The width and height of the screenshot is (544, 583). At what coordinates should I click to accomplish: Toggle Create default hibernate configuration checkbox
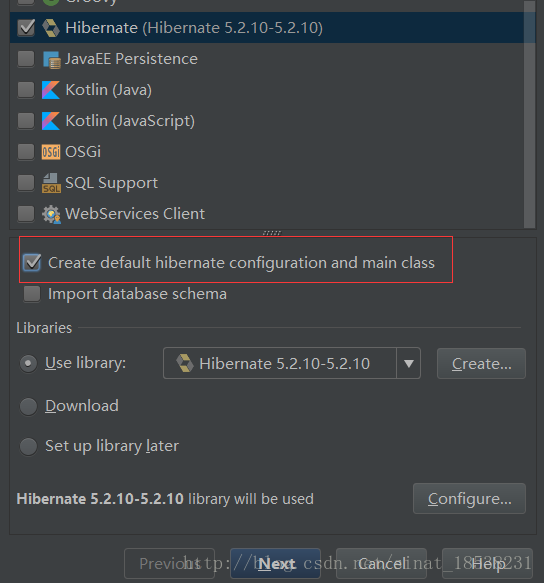(32, 262)
